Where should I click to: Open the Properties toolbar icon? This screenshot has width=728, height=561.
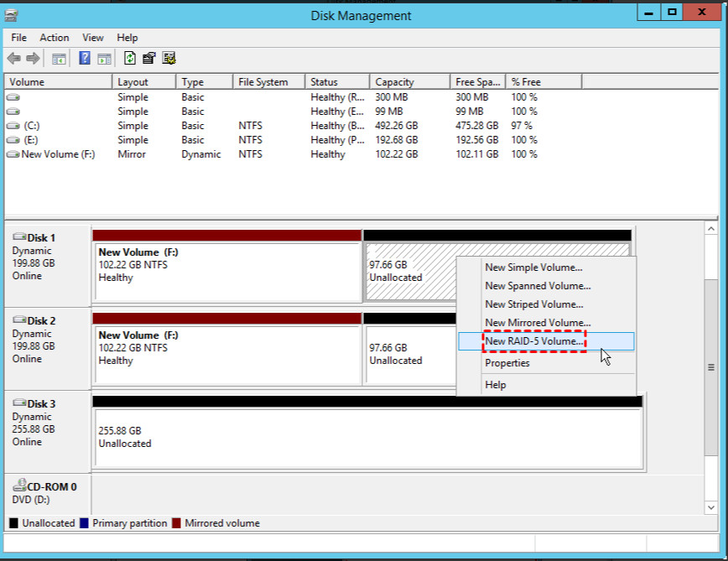click(149, 58)
